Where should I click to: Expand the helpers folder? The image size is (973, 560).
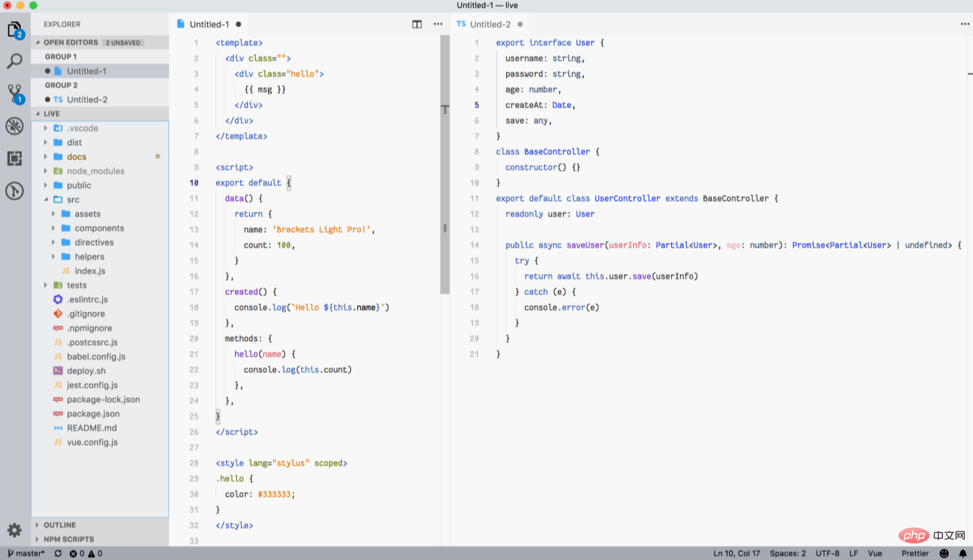coord(53,257)
